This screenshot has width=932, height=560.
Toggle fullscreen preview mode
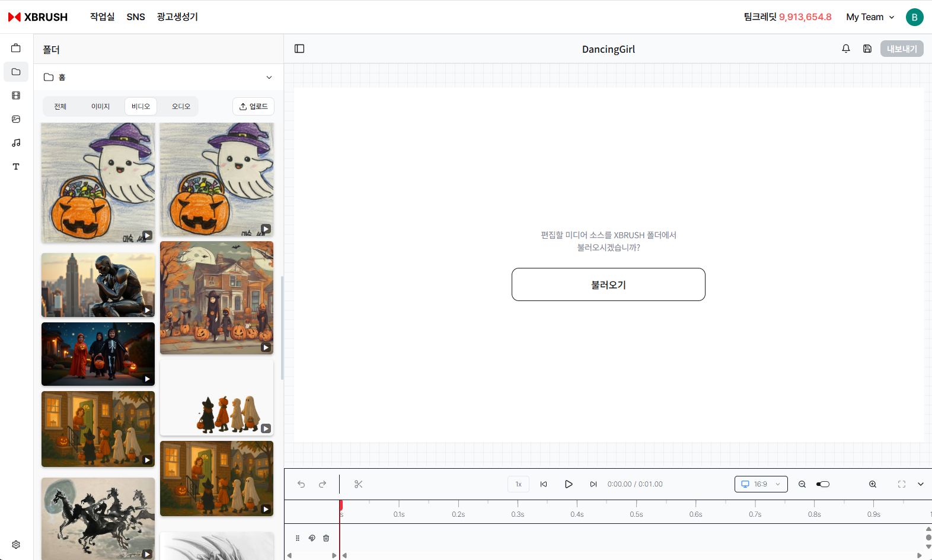902,484
